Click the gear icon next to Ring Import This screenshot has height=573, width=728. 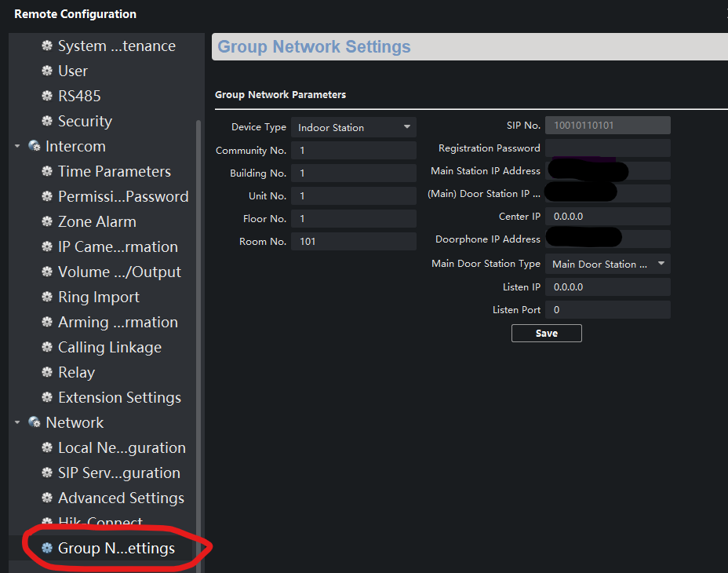tap(47, 297)
